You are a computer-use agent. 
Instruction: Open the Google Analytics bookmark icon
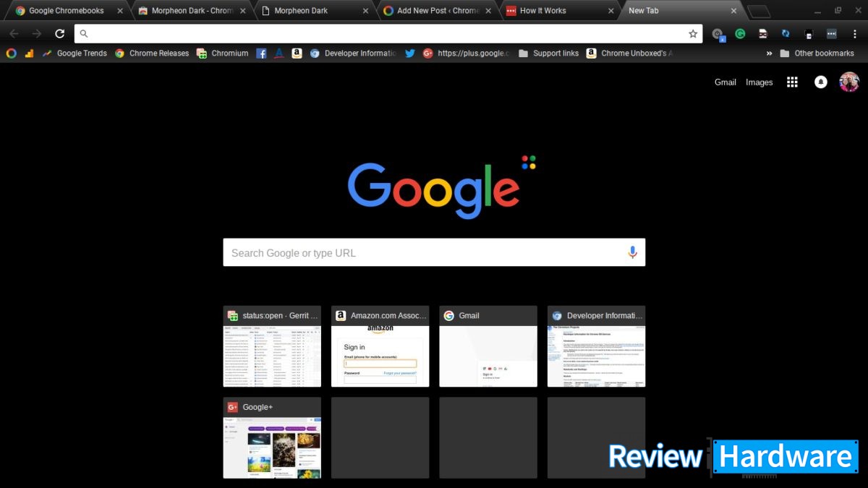(30, 53)
